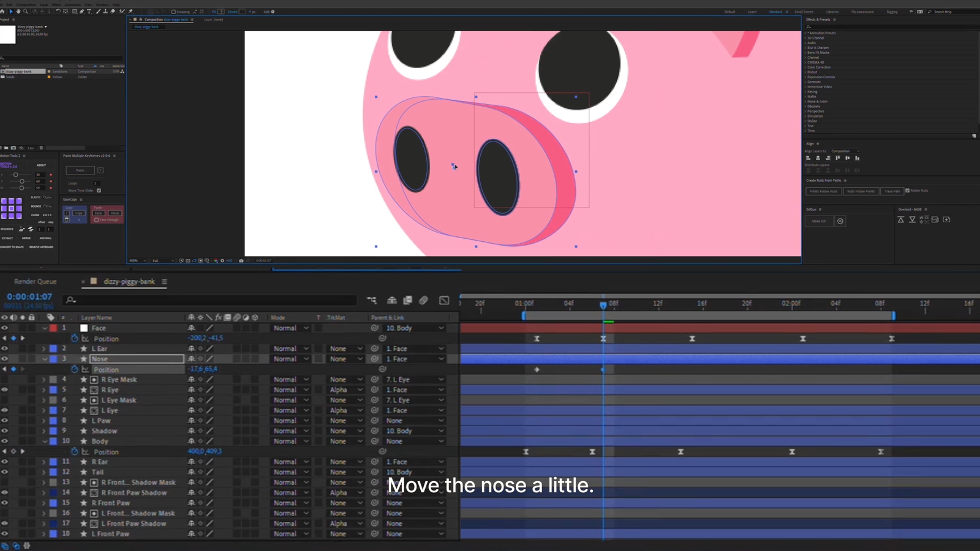Select the Selection tool arrow

11,11
